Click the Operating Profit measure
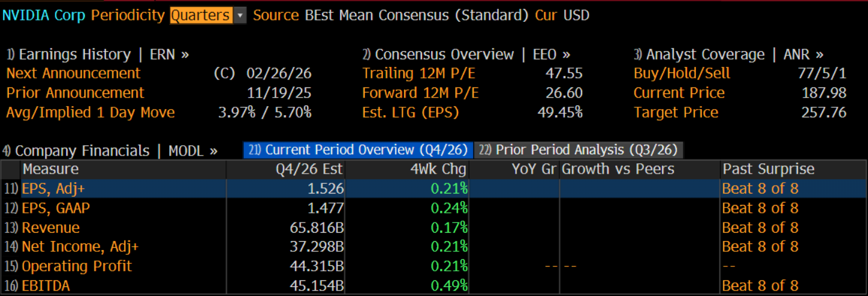This screenshot has width=868, height=296. 76,266
